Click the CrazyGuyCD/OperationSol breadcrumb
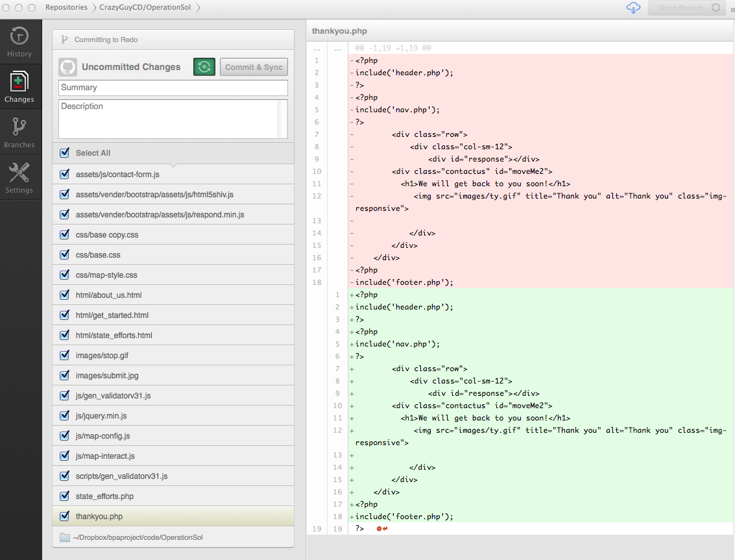This screenshot has height=560, width=735. pyautogui.click(x=145, y=8)
